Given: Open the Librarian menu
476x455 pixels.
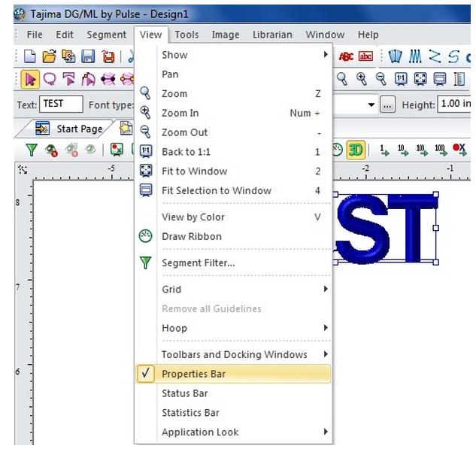Looking at the screenshot, I should (272, 35).
